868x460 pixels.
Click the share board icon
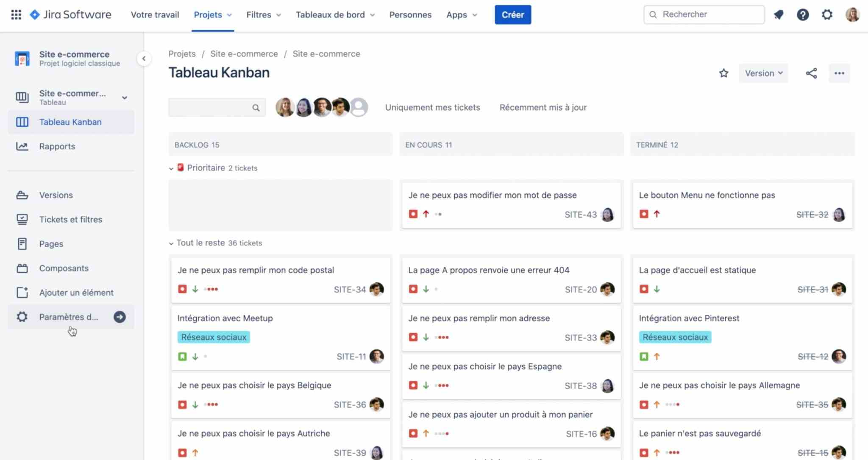coord(811,73)
